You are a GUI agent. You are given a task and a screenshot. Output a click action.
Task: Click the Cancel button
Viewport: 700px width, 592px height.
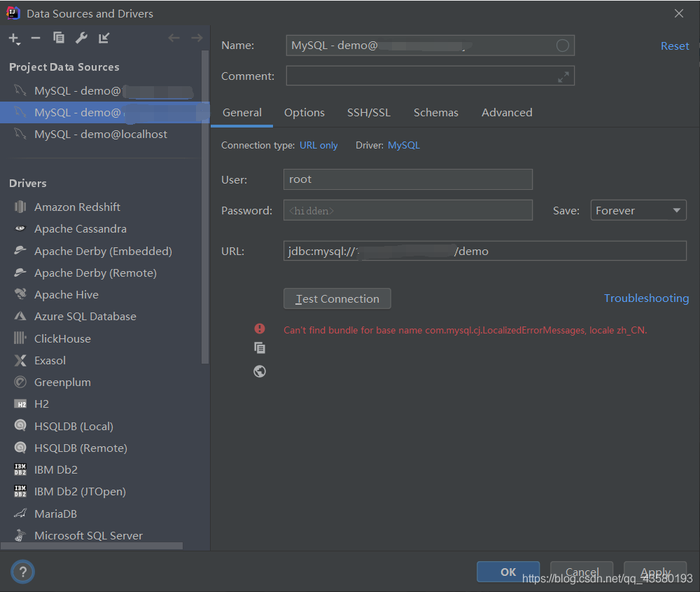point(582,572)
